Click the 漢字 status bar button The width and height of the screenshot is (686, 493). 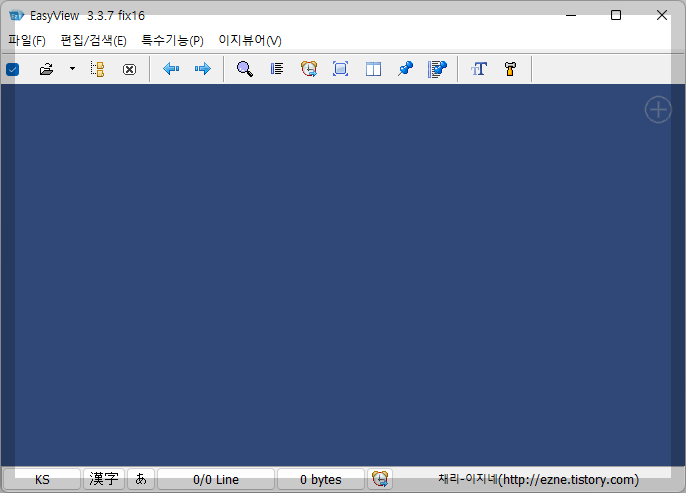point(104,479)
